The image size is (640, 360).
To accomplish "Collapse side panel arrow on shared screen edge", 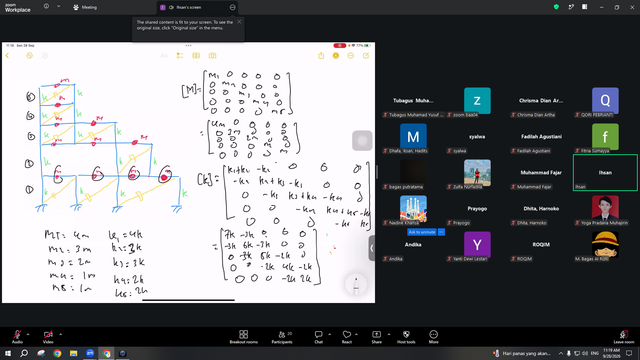I will pyautogui.click(x=371, y=248).
